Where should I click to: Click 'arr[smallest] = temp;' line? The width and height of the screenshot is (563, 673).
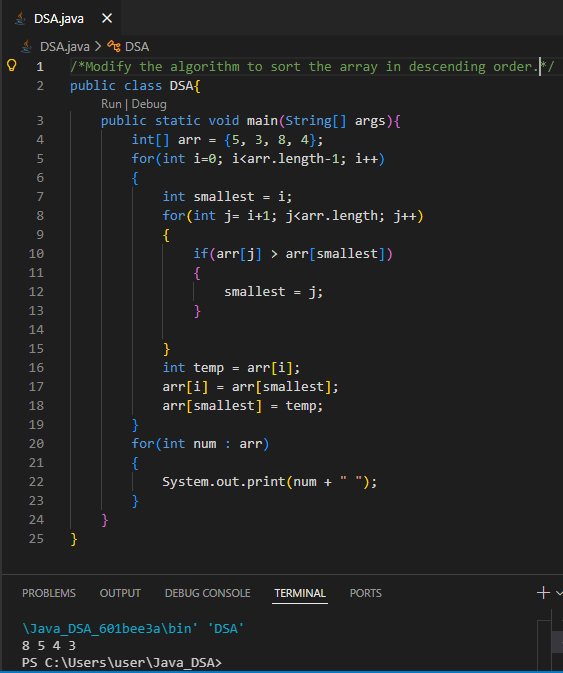tap(243, 406)
